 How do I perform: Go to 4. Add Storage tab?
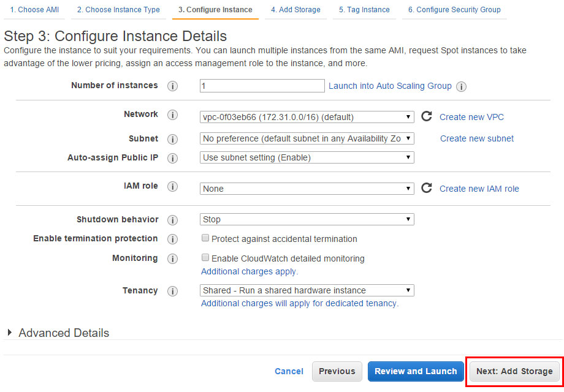(x=295, y=10)
